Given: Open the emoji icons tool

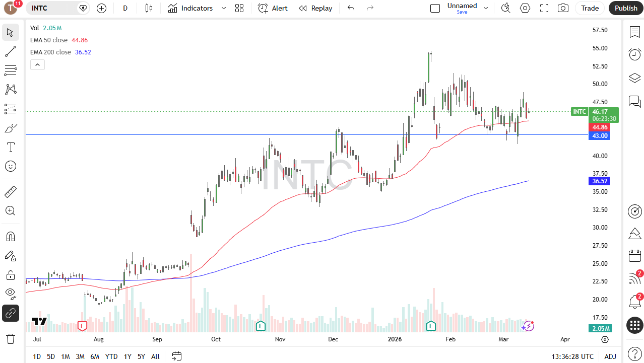Looking at the screenshot, I should 11,166.
